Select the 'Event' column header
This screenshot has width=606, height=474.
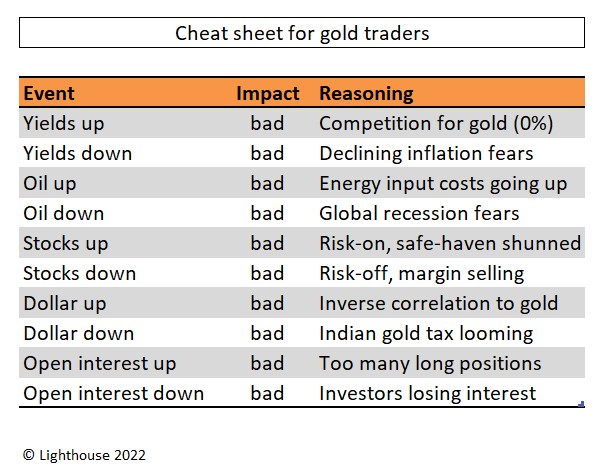click(48, 94)
